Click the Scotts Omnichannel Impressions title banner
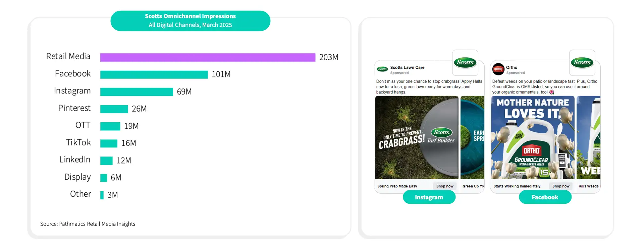Screen dimensions: 644x251 [190, 21]
